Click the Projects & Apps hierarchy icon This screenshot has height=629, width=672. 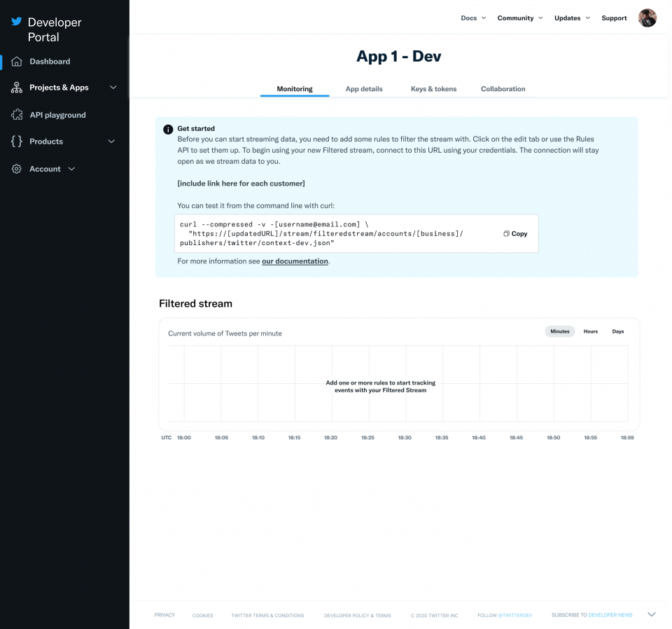[16, 88]
